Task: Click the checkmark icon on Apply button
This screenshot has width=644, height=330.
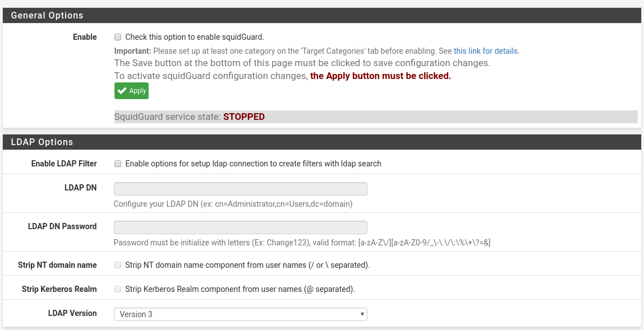Action: 122,91
